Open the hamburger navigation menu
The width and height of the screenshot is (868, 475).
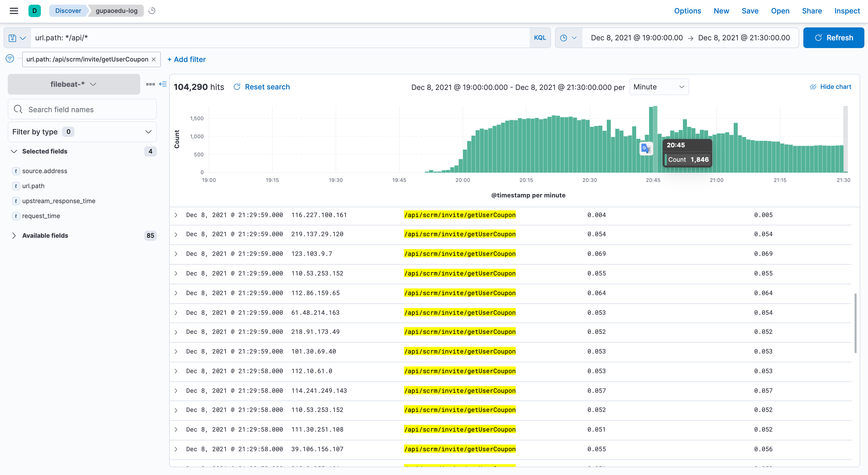pyautogui.click(x=14, y=11)
